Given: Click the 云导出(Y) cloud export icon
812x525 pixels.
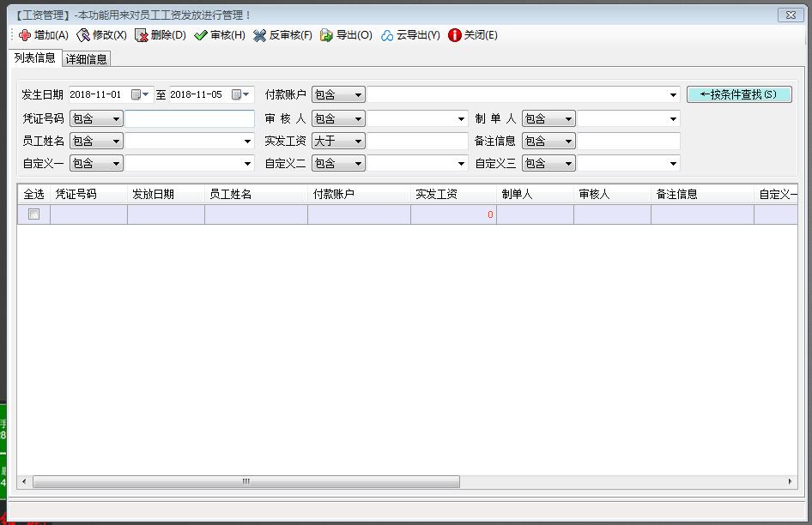Looking at the screenshot, I should (x=387, y=35).
